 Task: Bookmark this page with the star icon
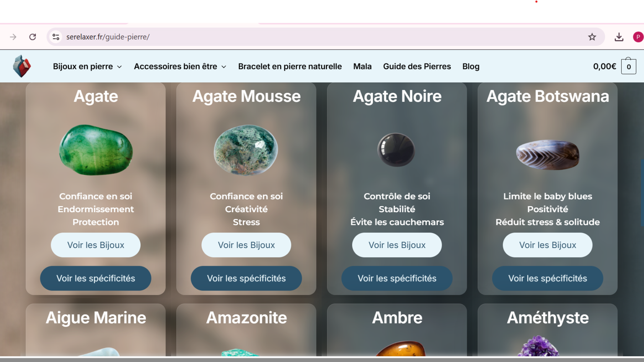click(592, 37)
